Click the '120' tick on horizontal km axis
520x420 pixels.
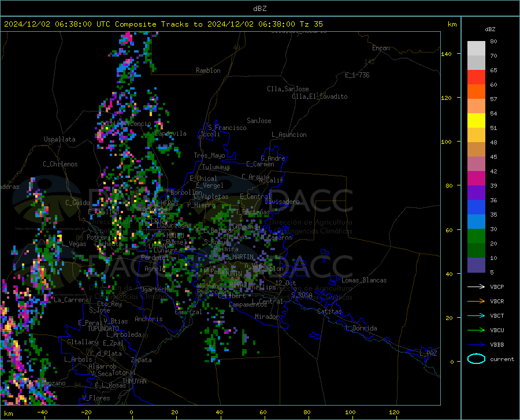click(394, 412)
